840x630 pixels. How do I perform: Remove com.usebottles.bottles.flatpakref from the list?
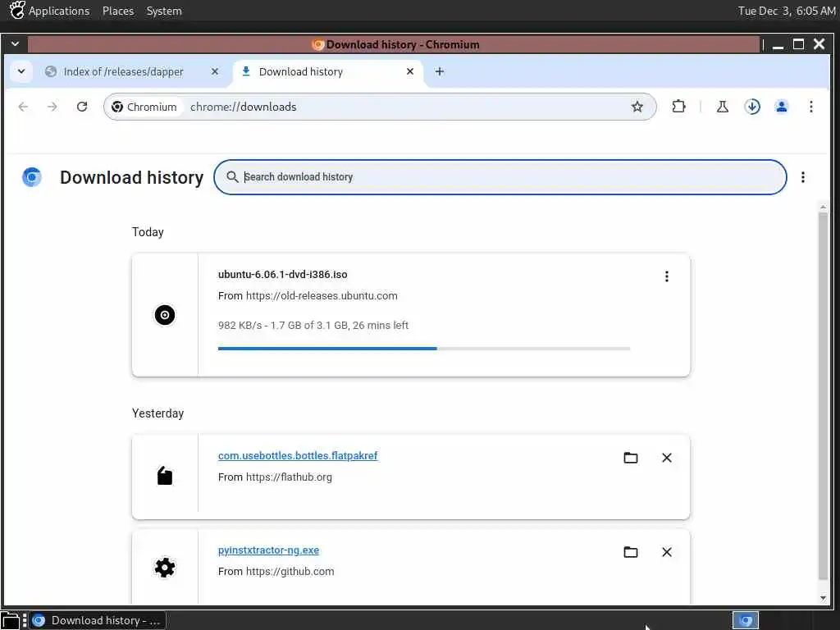click(x=666, y=458)
